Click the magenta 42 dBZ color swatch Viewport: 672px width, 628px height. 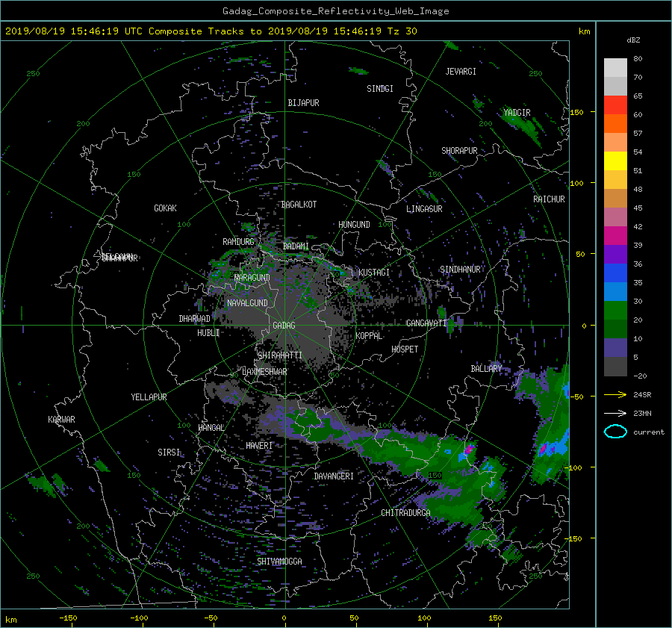[x=615, y=235]
